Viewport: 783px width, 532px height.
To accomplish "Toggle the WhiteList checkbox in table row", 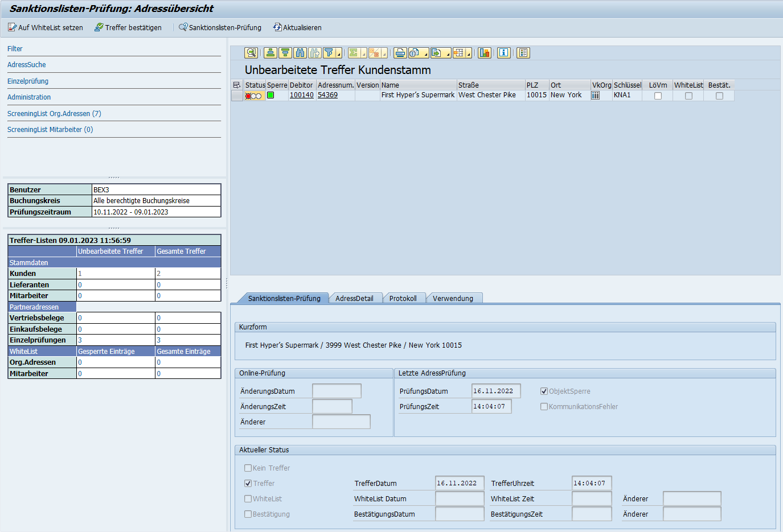I will [x=688, y=96].
